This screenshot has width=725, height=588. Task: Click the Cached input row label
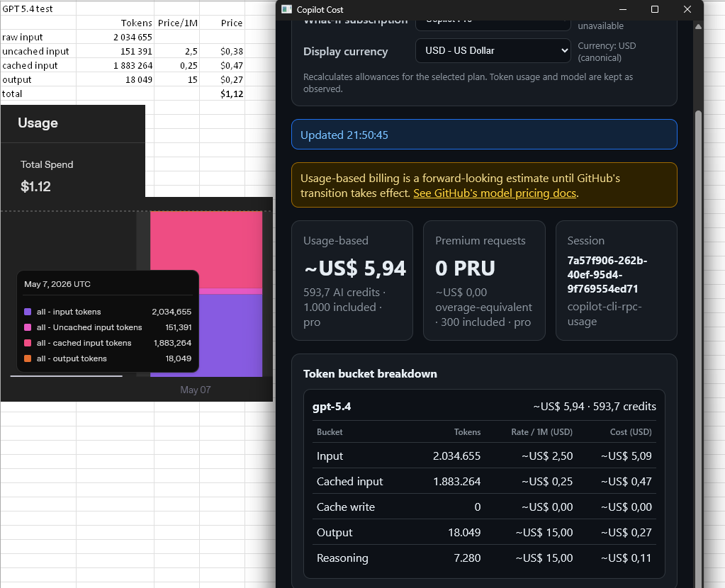click(x=349, y=481)
